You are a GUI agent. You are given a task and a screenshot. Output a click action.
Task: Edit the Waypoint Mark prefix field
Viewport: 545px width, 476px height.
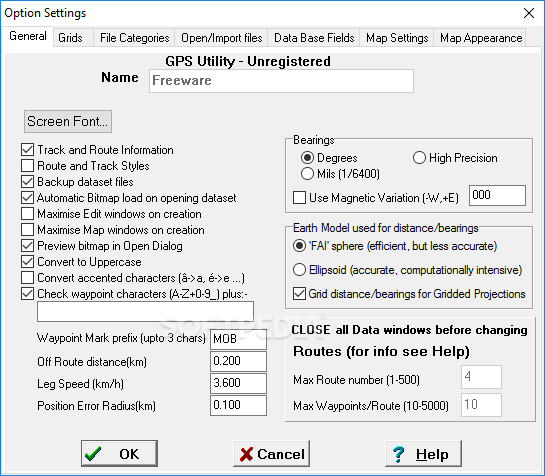coord(238,339)
